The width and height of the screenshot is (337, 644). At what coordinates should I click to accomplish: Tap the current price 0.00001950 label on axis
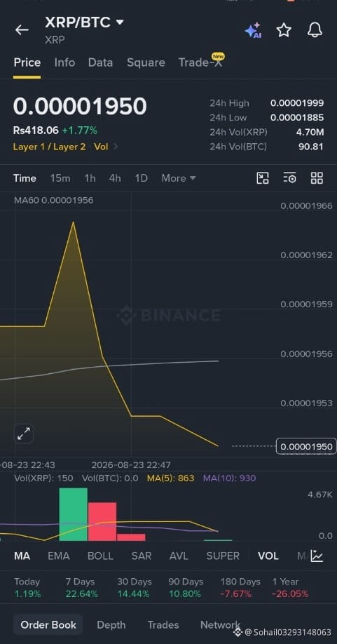point(306,446)
